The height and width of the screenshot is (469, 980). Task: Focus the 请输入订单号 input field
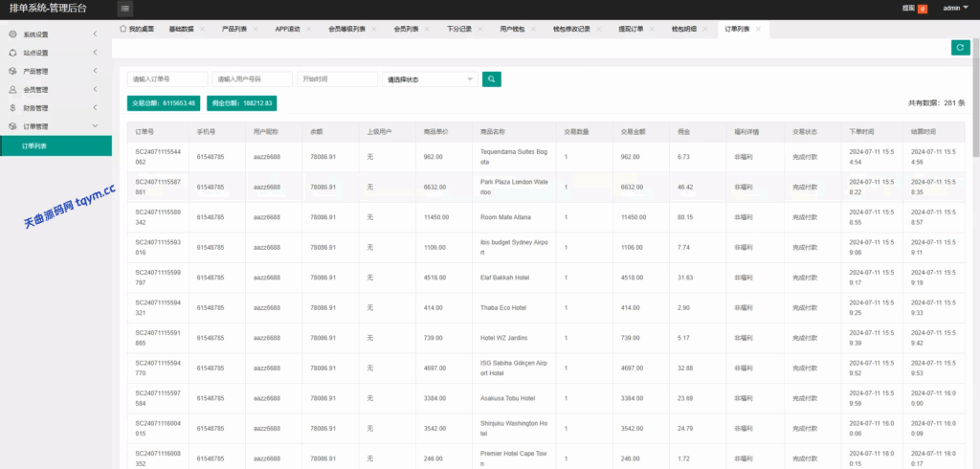point(167,79)
